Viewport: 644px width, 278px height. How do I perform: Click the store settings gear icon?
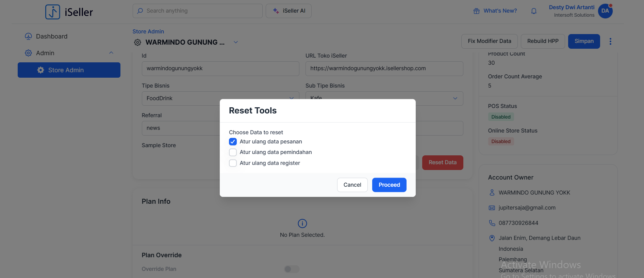click(137, 42)
